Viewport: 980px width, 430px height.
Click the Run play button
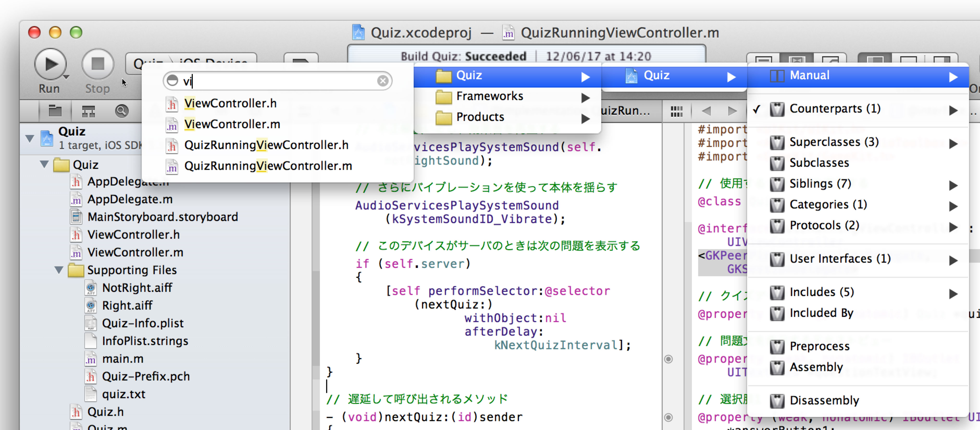tap(50, 64)
